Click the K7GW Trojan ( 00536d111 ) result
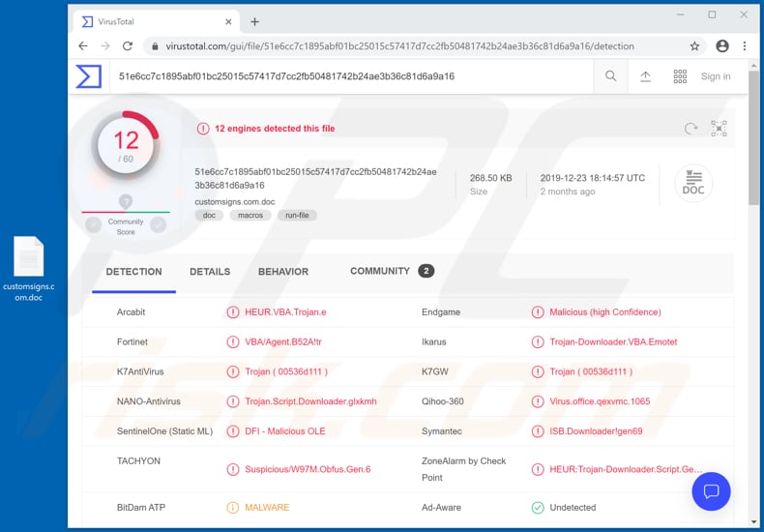Viewport: 764px width, 532px height. (591, 371)
